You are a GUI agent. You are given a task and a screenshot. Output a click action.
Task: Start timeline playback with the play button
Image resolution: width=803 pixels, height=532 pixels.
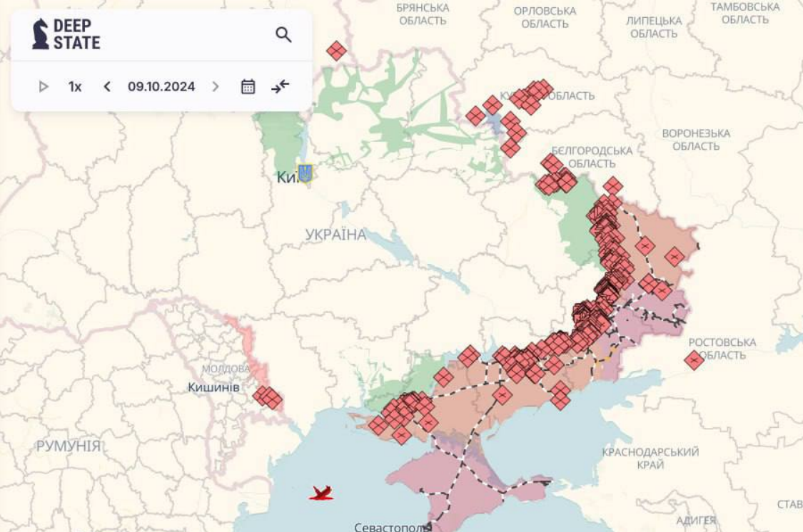(x=44, y=87)
